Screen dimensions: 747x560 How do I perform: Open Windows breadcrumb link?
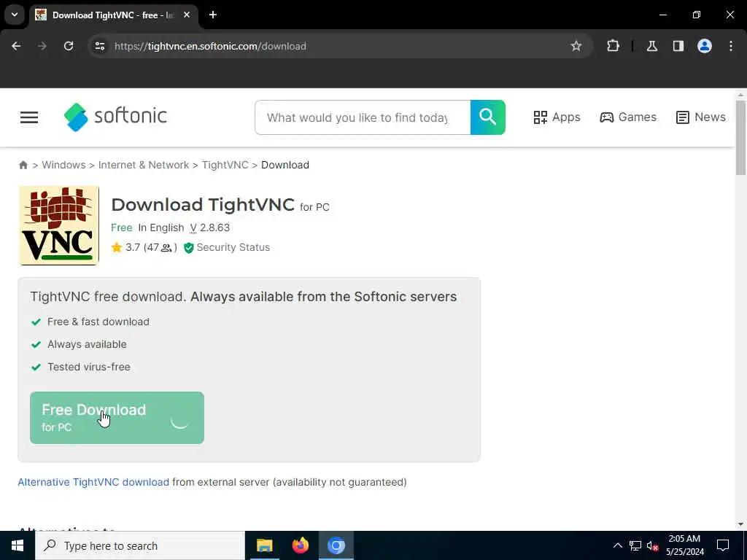tap(64, 165)
